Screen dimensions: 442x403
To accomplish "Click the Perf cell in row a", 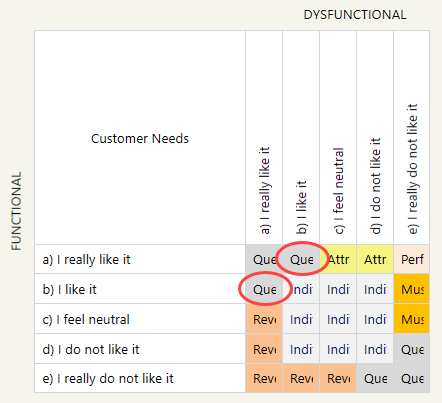I will [412, 259].
